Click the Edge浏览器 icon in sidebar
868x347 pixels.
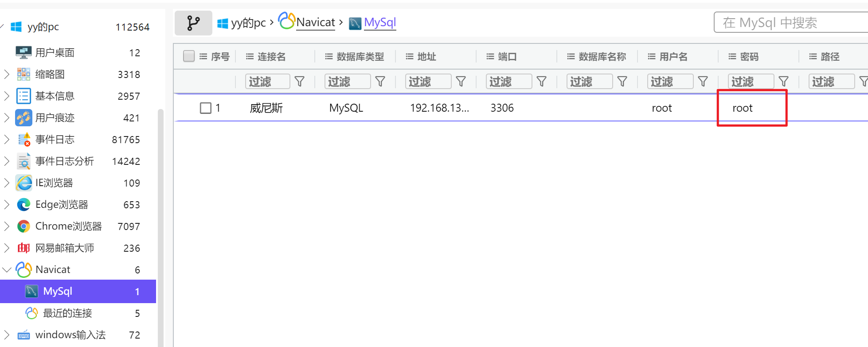(23, 204)
